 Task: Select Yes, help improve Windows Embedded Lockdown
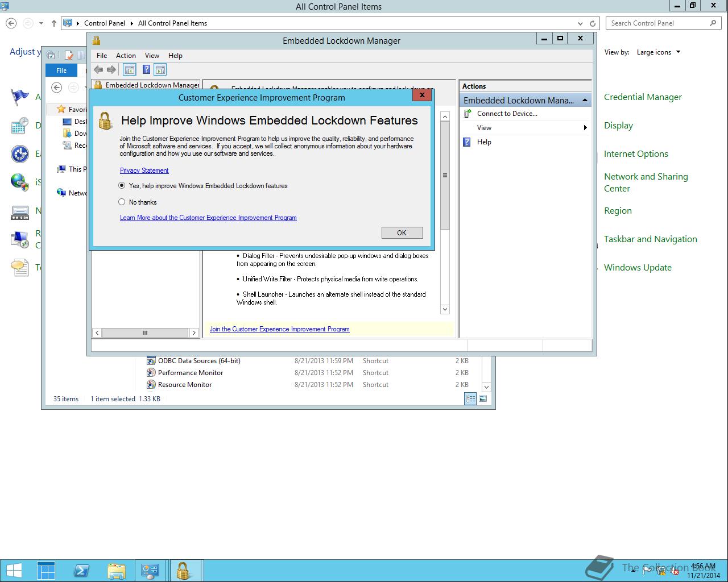[x=122, y=185]
